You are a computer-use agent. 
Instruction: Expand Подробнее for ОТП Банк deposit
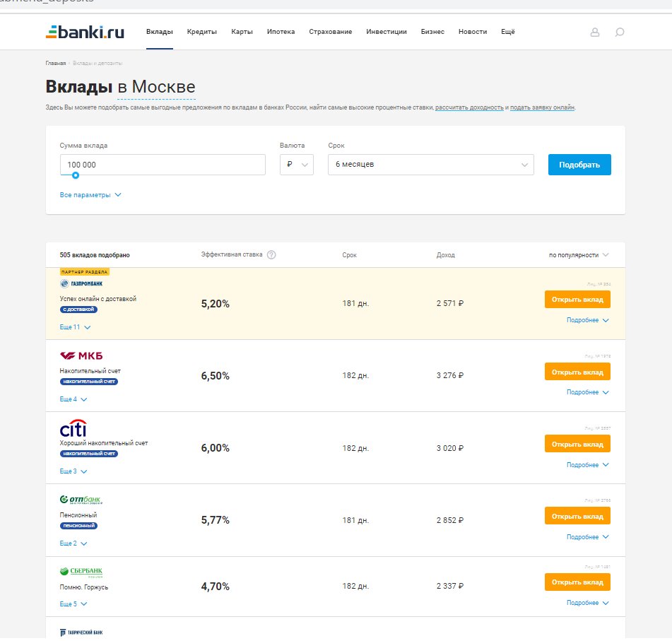pos(588,537)
